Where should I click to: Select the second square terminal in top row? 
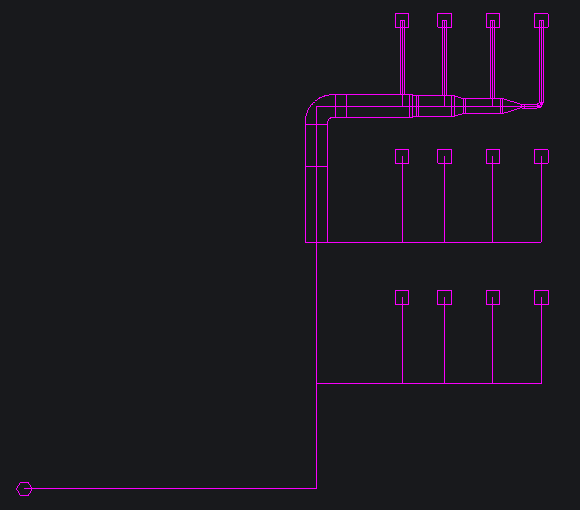pyautogui.click(x=444, y=20)
